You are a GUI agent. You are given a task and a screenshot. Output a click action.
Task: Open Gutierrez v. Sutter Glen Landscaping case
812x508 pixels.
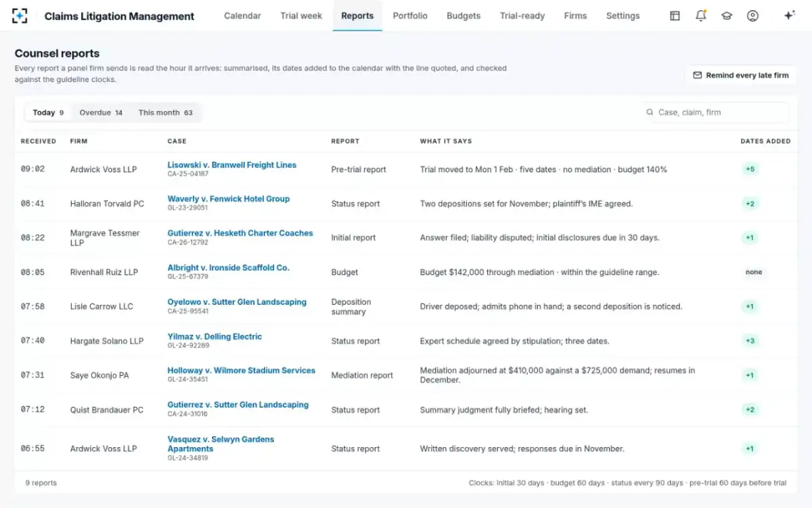(238, 405)
